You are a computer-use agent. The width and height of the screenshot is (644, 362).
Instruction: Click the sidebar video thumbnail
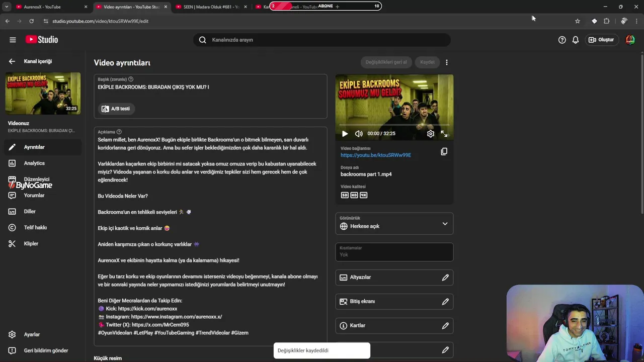pyautogui.click(x=43, y=94)
